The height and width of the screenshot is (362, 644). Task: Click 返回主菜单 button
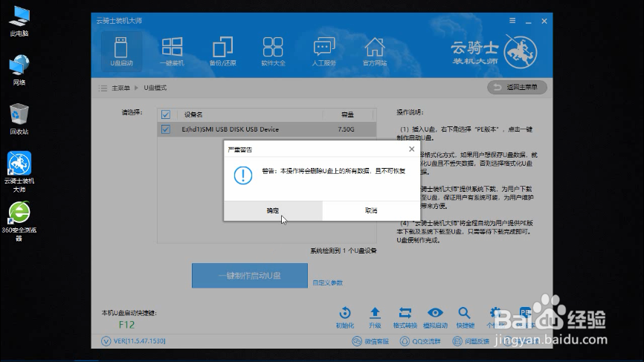(x=517, y=88)
